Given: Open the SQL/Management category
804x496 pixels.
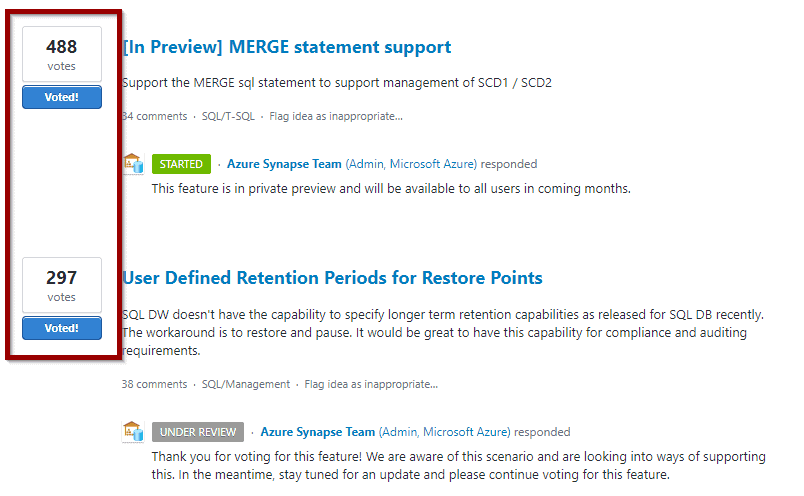Looking at the screenshot, I should point(246,384).
